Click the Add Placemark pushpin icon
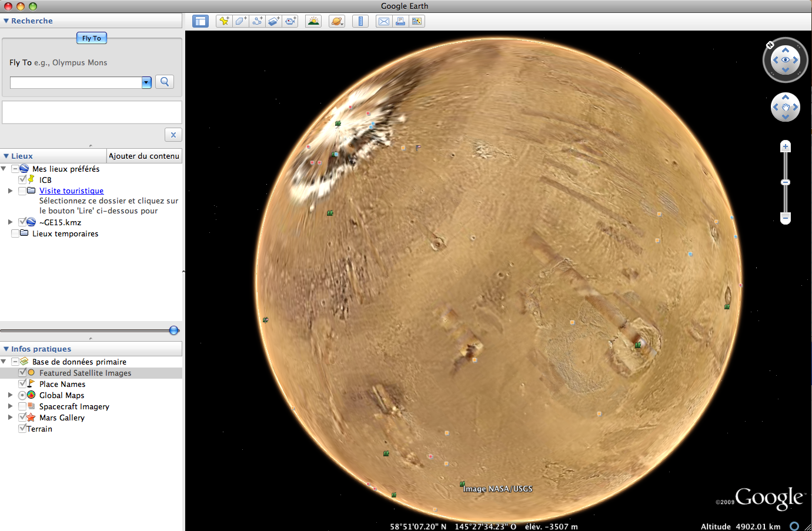The height and width of the screenshot is (531, 812). point(224,21)
